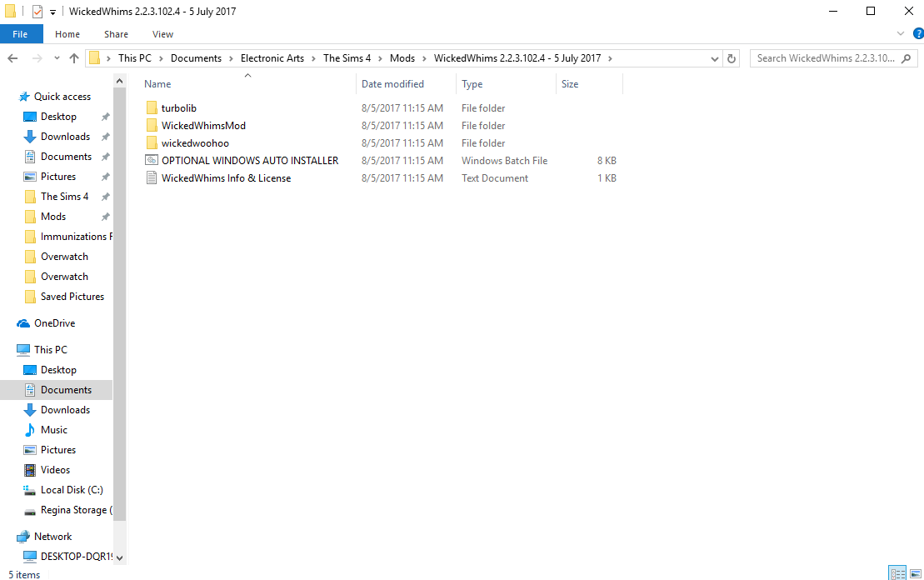Open Documents under This PC

[x=66, y=390]
